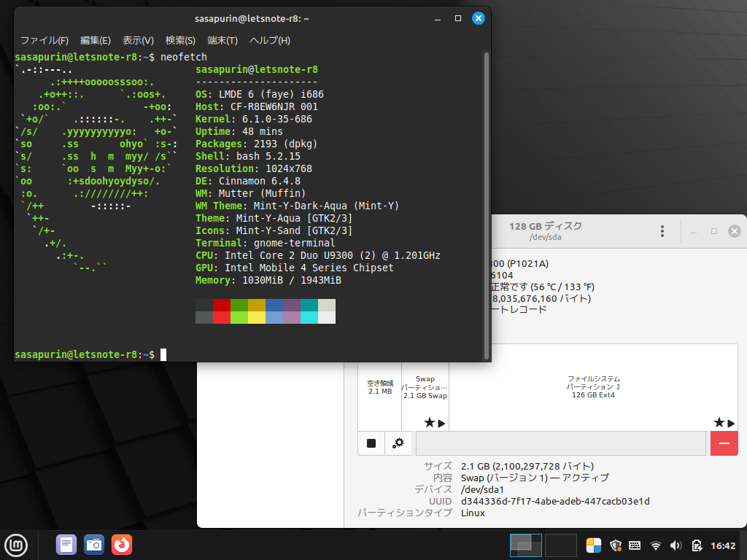Click the 128 GB ディスク title
The image size is (747, 560).
(546, 226)
